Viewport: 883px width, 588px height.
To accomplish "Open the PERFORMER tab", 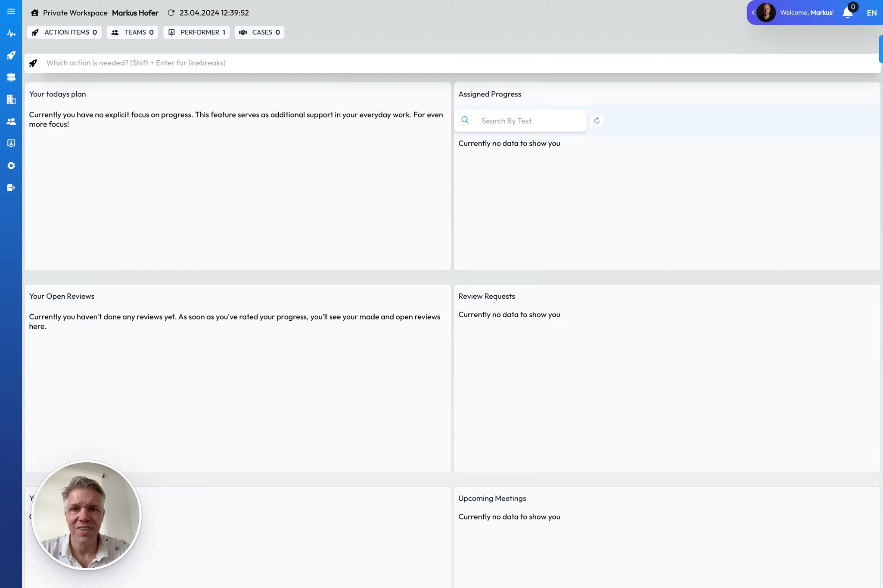I will click(196, 32).
